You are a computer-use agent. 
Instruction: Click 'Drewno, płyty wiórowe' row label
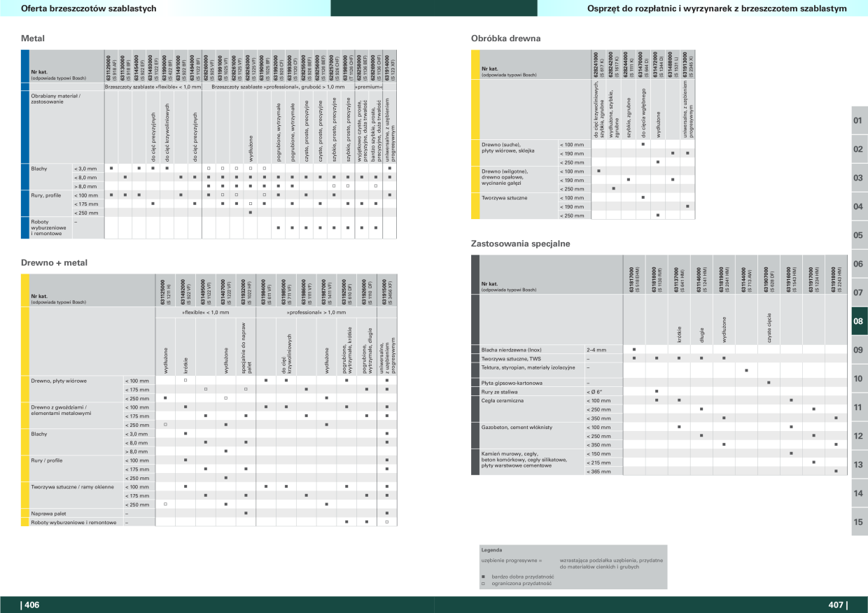click(x=59, y=381)
